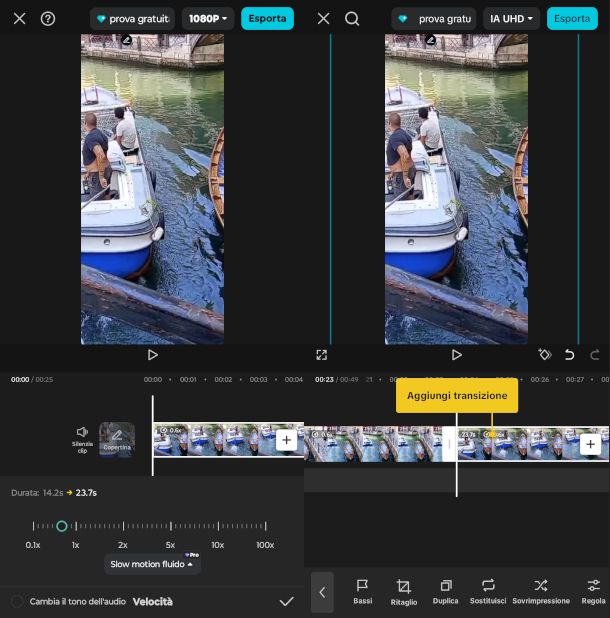Tap 00:26 mark on right ruler
The width and height of the screenshot is (610, 618).
tap(539, 380)
